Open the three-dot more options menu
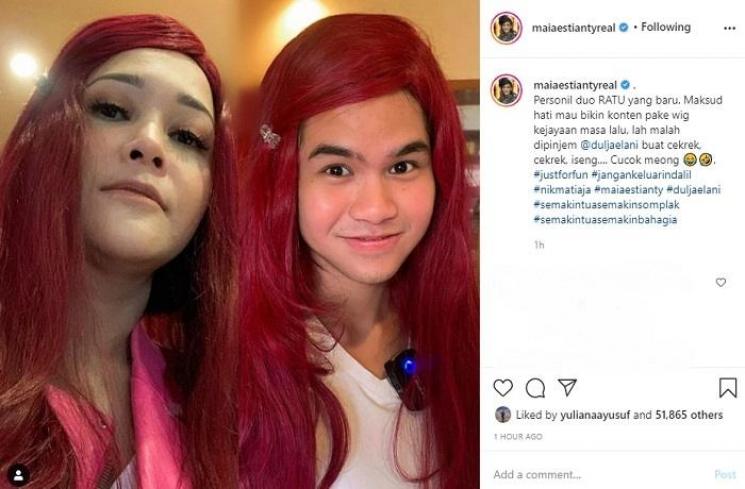 tap(729, 29)
